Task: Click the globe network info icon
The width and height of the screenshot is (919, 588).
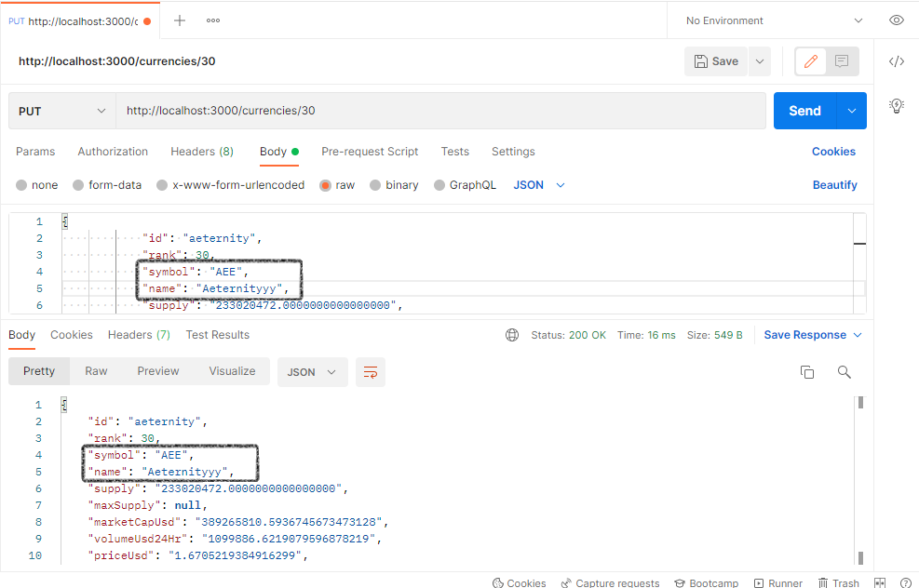Action: pyautogui.click(x=511, y=334)
